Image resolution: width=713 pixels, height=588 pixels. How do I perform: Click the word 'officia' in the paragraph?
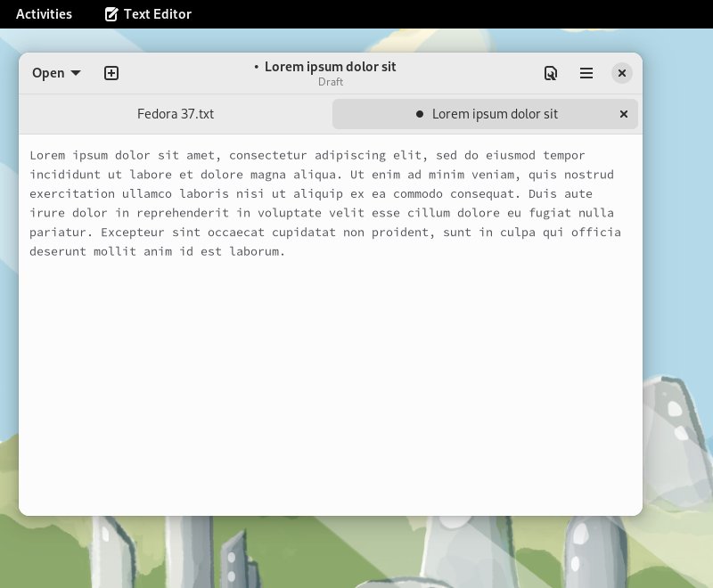[x=596, y=233]
